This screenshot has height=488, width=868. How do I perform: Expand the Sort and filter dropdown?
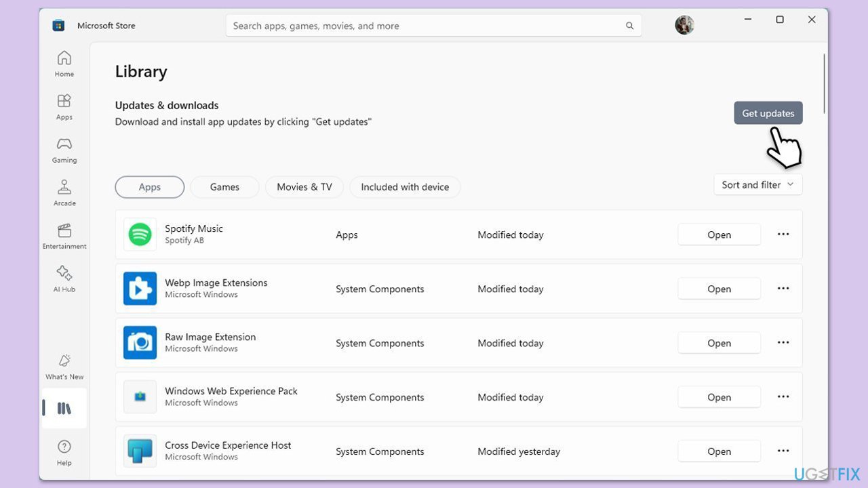757,185
